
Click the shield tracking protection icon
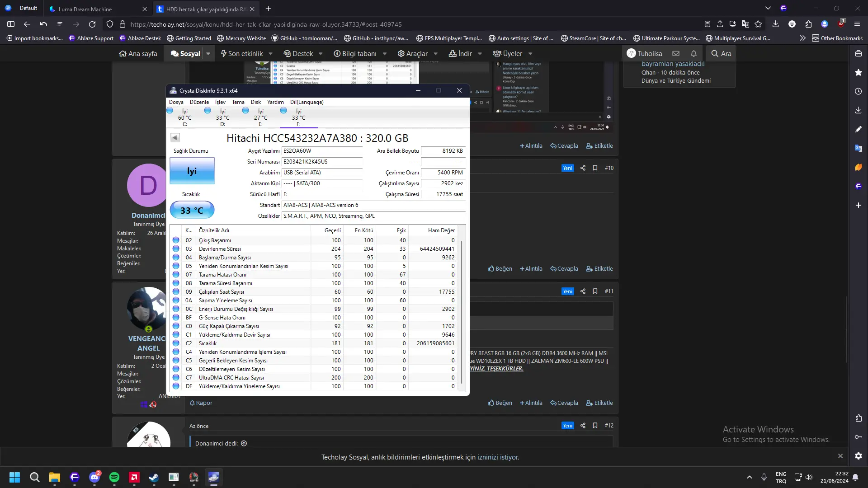[110, 24]
